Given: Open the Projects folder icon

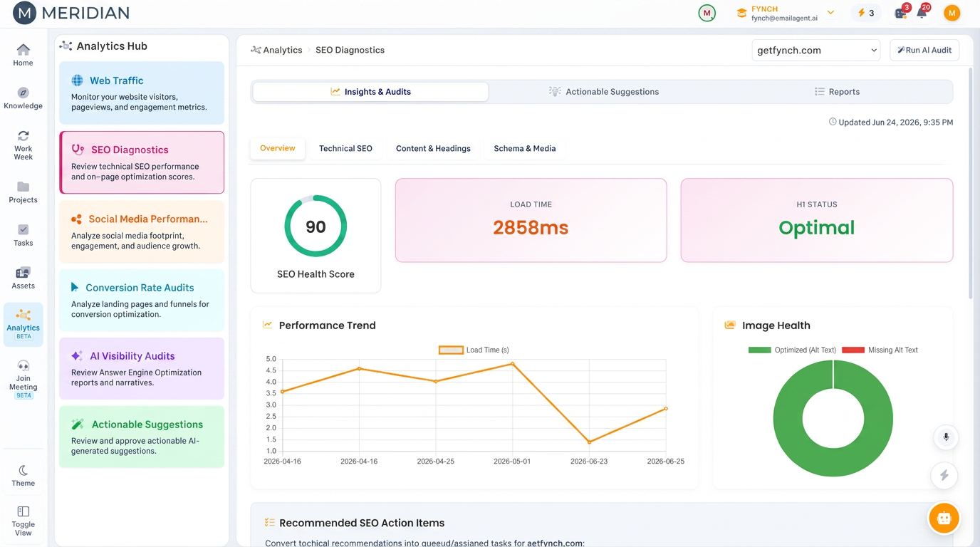Looking at the screenshot, I should [23, 187].
